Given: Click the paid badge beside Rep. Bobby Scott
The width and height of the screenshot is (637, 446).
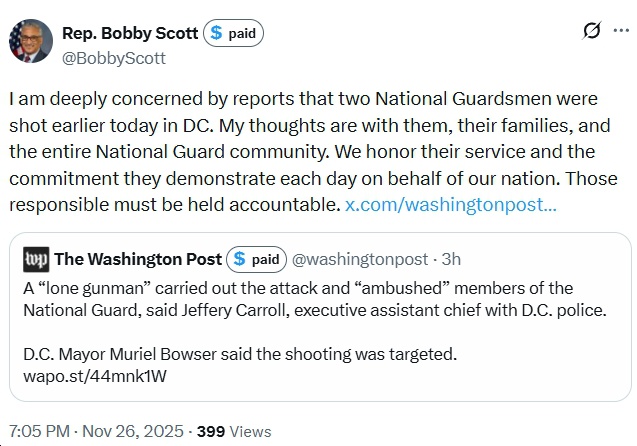Looking at the screenshot, I should tap(232, 33).
